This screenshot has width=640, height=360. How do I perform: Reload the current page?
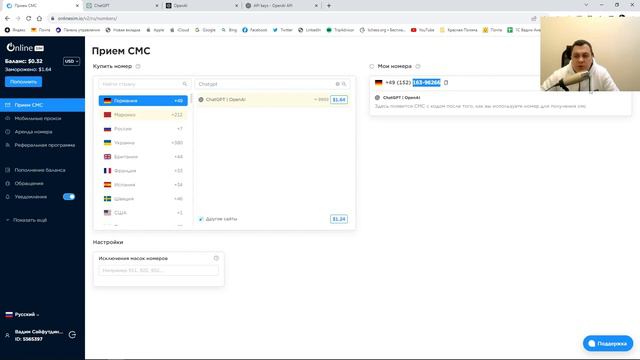pyautogui.click(x=29, y=18)
